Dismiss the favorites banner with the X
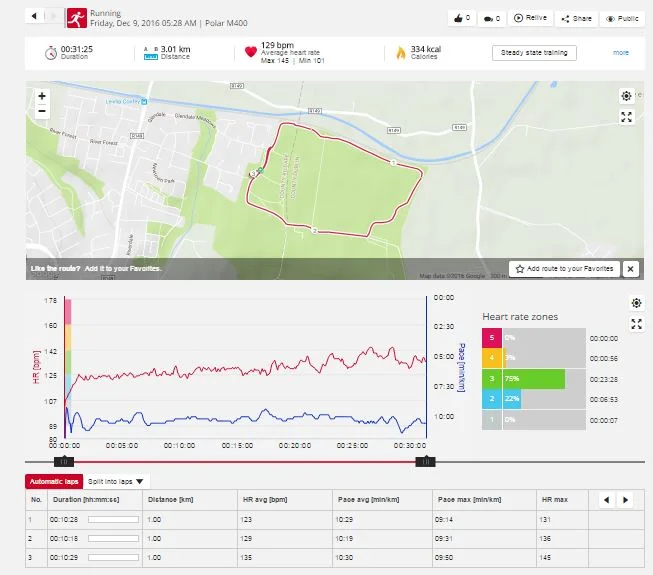This screenshot has height=575, width=653. pos(630,268)
